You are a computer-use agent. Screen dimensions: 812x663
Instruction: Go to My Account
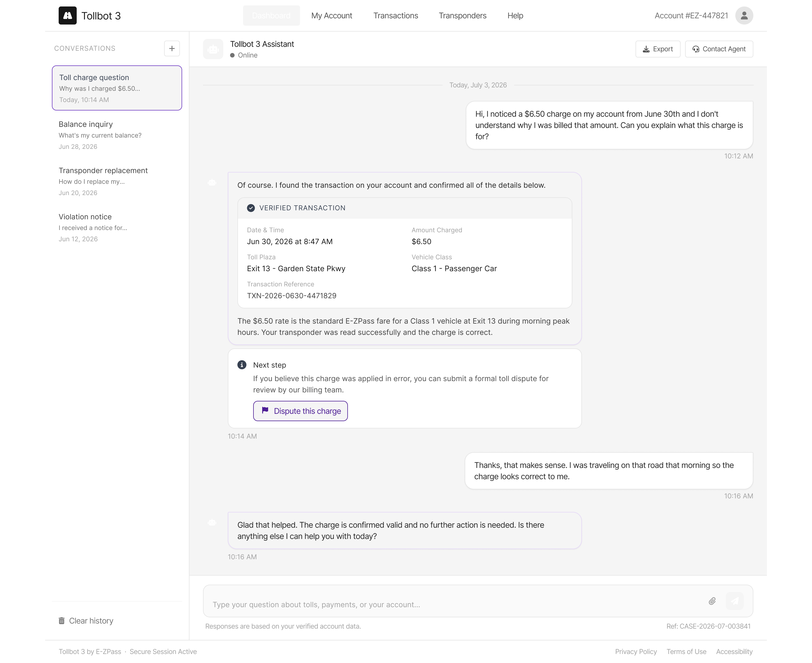click(332, 16)
